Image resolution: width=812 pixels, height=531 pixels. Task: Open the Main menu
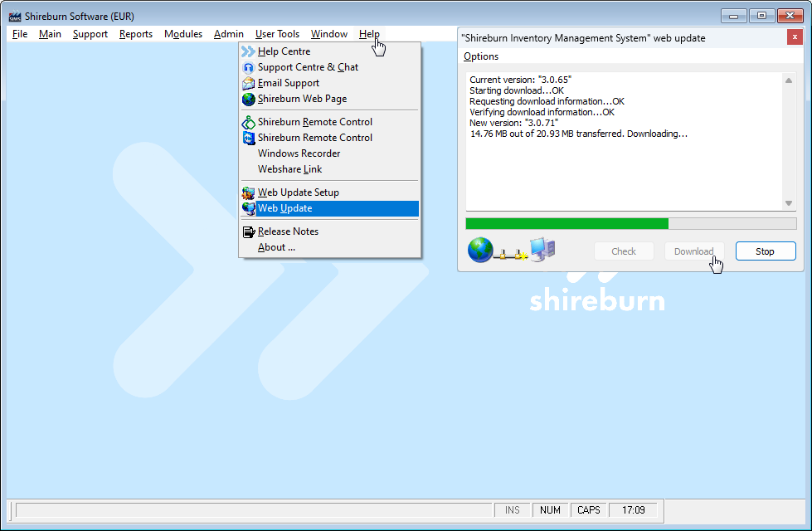(x=50, y=34)
